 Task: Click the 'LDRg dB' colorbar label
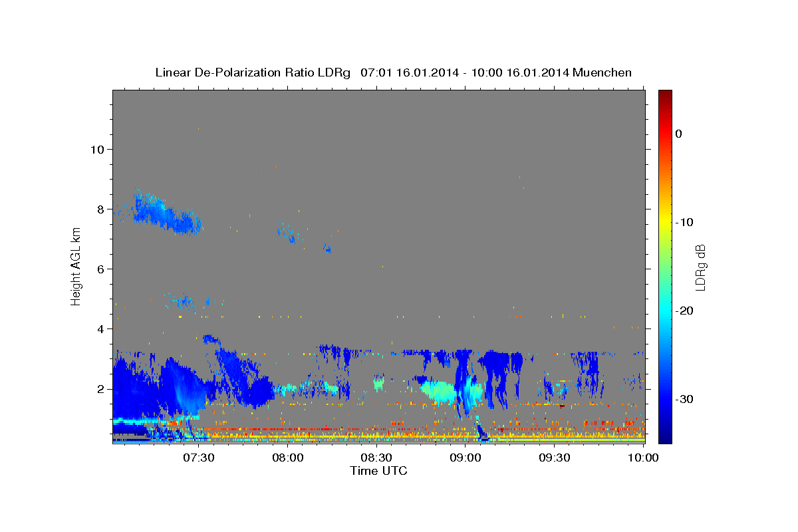tap(700, 267)
